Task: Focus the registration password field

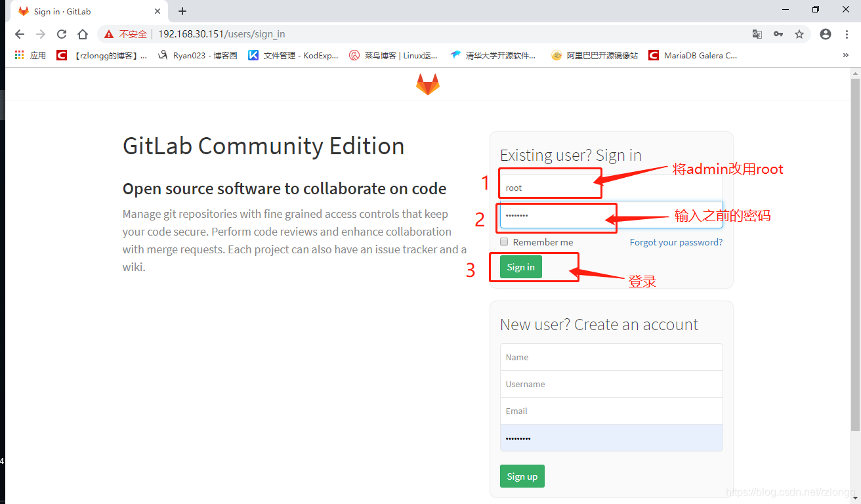Action: [x=612, y=438]
